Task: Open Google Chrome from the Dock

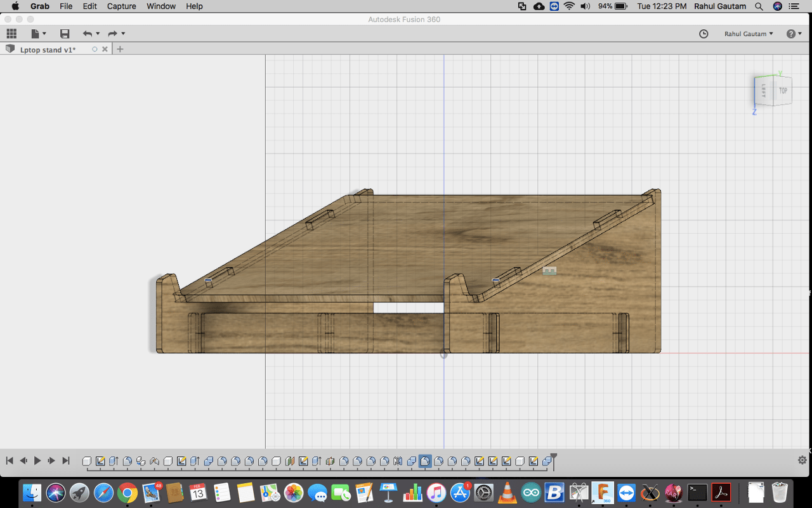Action: pyautogui.click(x=127, y=492)
